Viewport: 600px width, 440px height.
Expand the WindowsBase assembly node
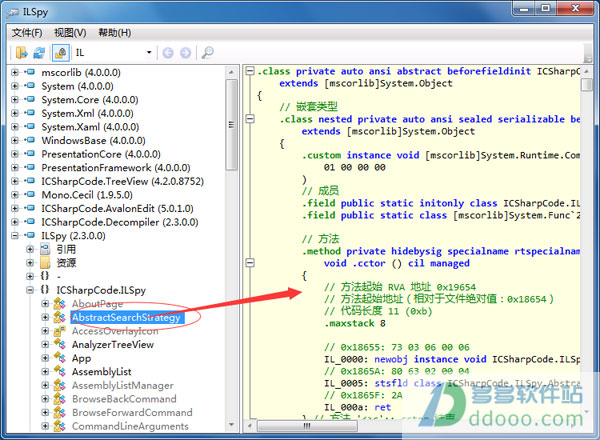point(15,140)
